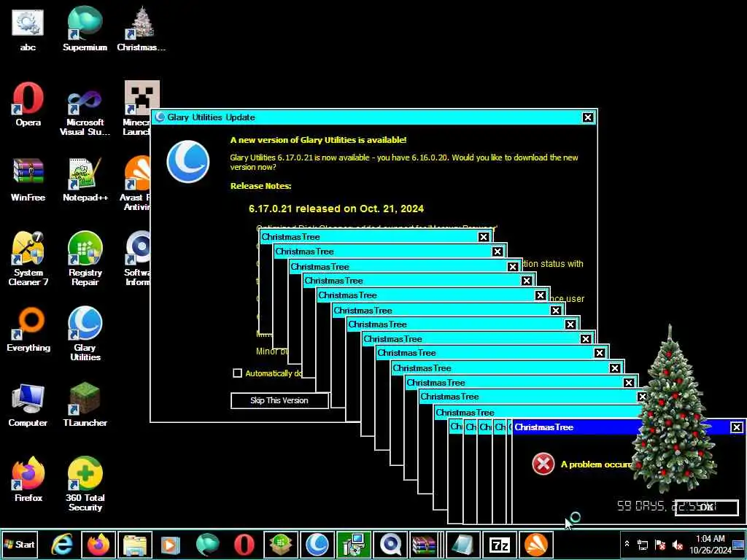Open the green package box taskbar icon
The height and width of the screenshot is (560, 747).
[281, 544]
